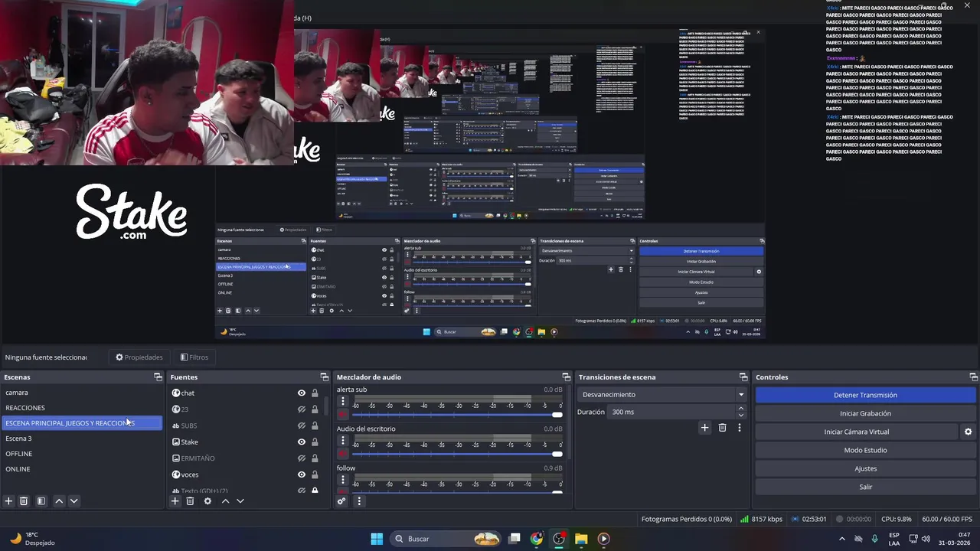980x551 pixels.
Task: Open Chrome from the taskbar
Action: point(537,539)
